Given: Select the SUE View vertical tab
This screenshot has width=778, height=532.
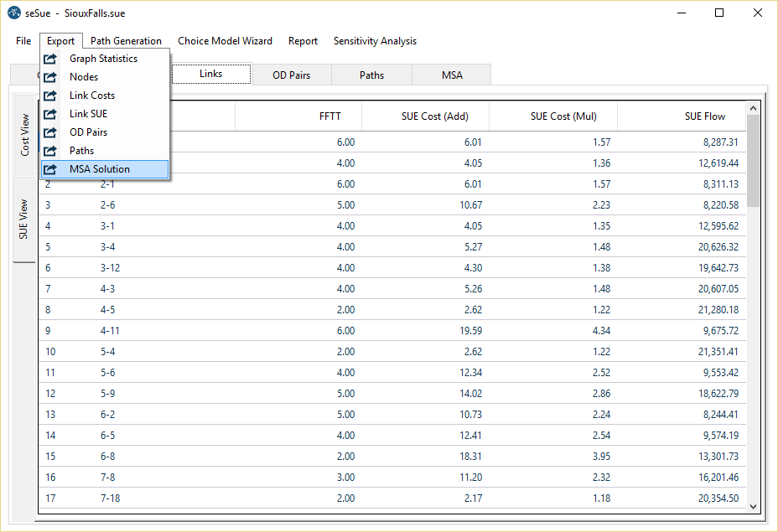Looking at the screenshot, I should click(x=24, y=219).
